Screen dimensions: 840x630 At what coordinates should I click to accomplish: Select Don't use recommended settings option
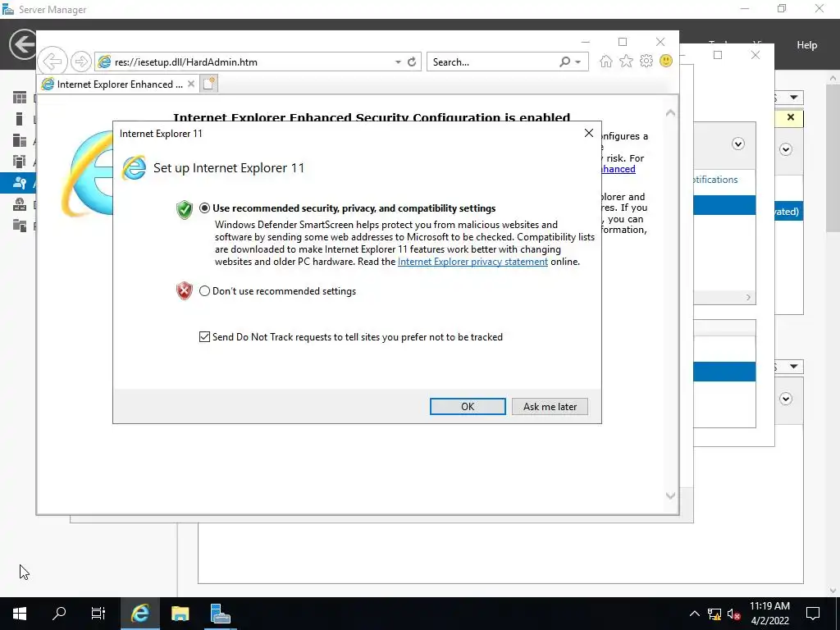point(204,291)
